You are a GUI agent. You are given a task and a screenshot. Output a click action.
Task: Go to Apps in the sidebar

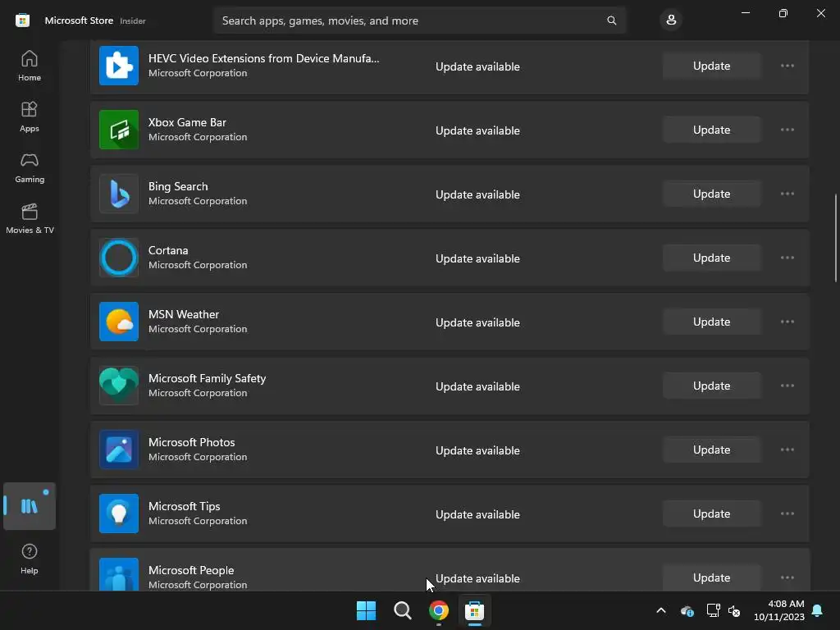tap(30, 116)
